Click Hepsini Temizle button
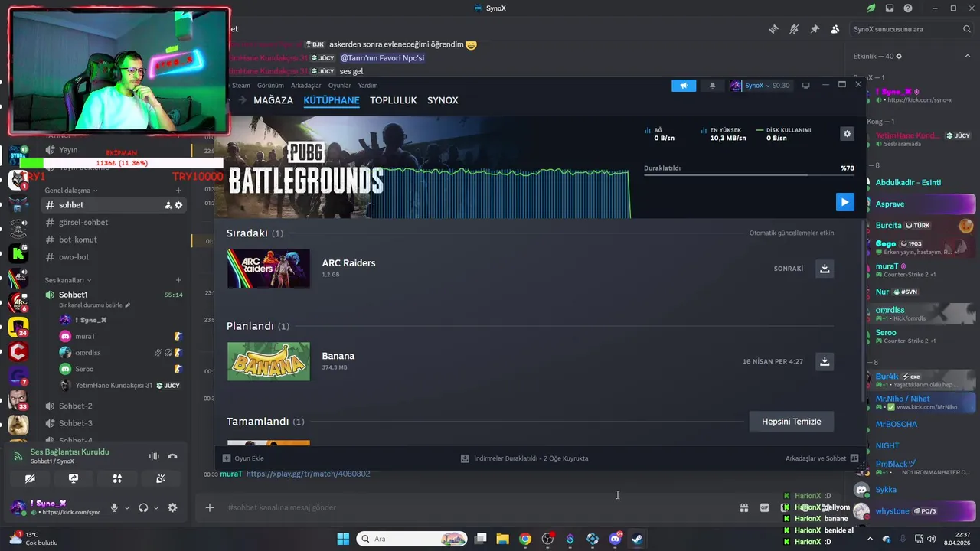The height and width of the screenshot is (551, 980). (791, 422)
